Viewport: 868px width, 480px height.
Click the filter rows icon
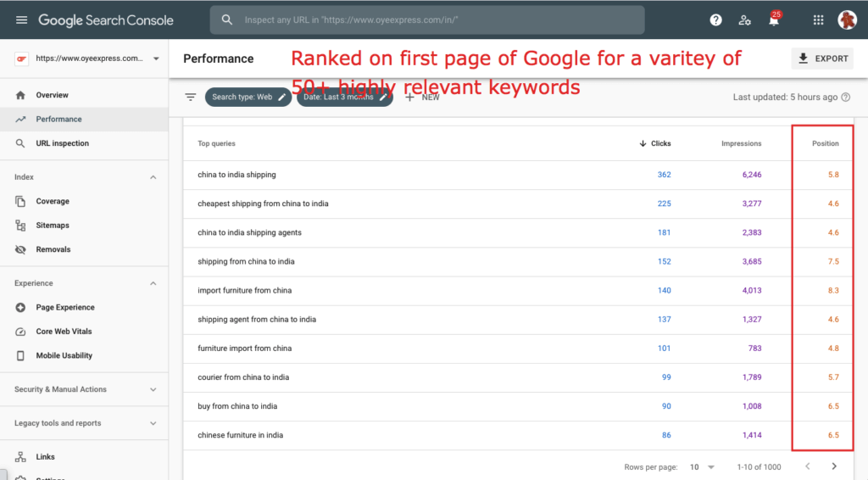click(191, 97)
